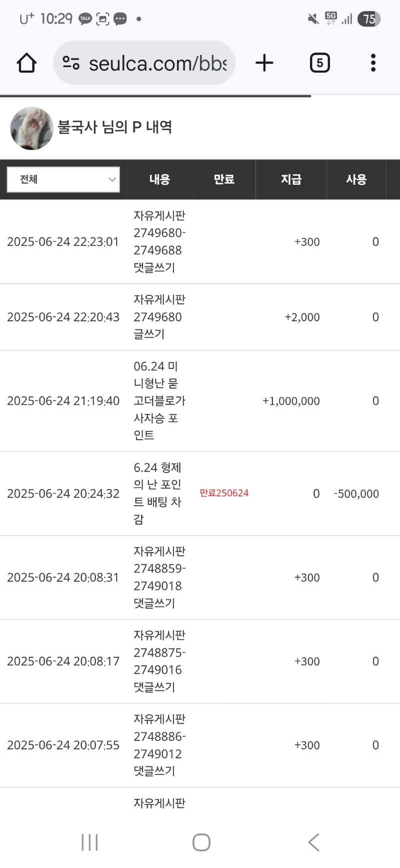Tap the red 만료250624 label
The height and width of the screenshot is (868, 400).
[x=224, y=493]
